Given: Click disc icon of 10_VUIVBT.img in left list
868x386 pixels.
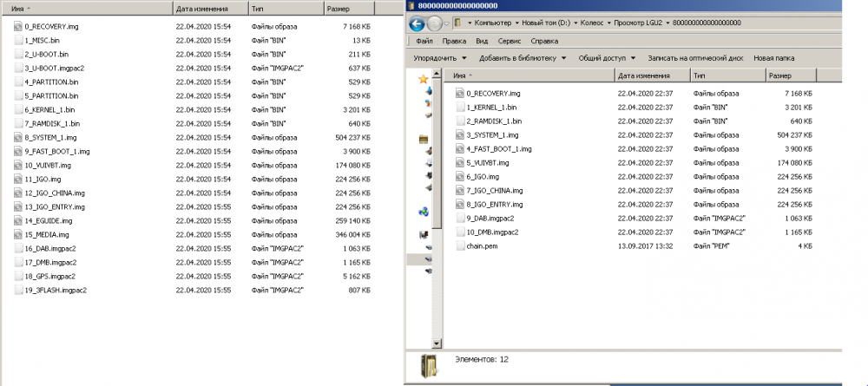Looking at the screenshot, I should coord(18,166).
